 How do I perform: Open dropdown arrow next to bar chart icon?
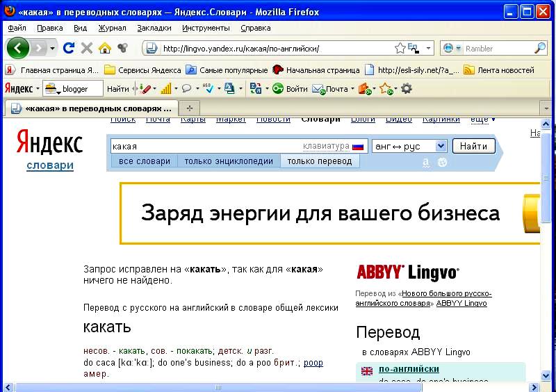[x=176, y=89]
